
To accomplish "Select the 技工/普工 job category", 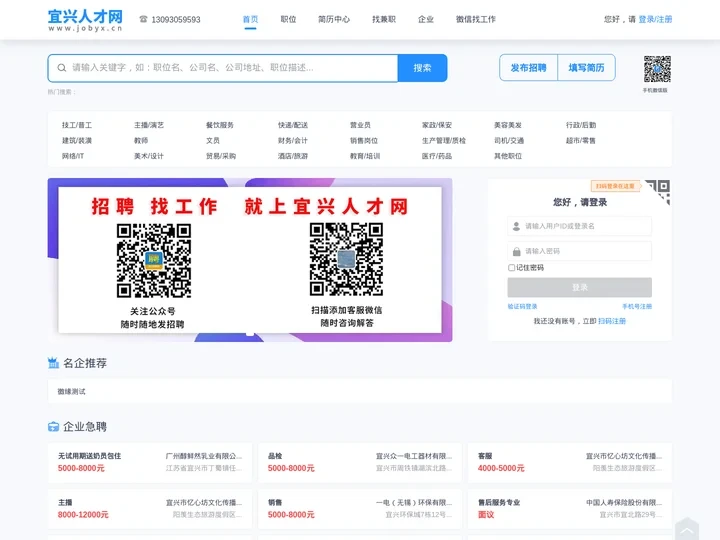I will click(77, 125).
